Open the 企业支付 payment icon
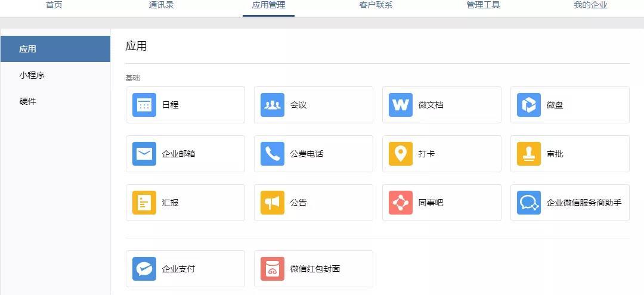This screenshot has width=644, height=295. point(144,269)
